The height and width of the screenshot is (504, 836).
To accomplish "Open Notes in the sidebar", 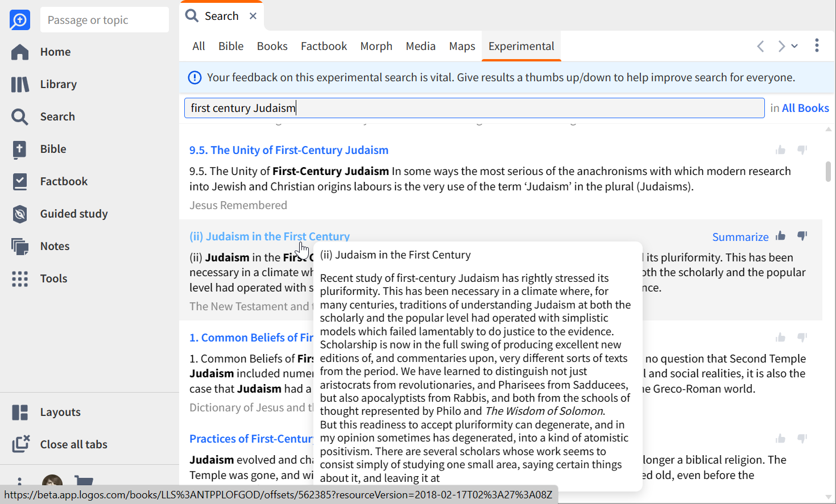I will pos(40,246).
